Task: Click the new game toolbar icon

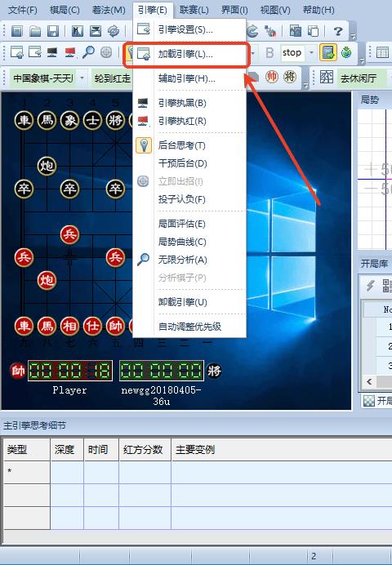Action: click(x=16, y=31)
